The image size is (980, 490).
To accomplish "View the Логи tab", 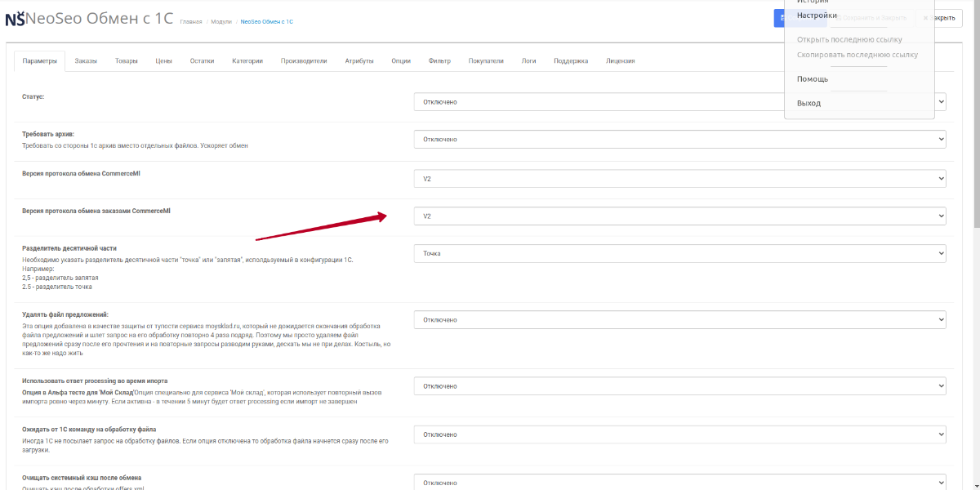I will (x=529, y=61).
